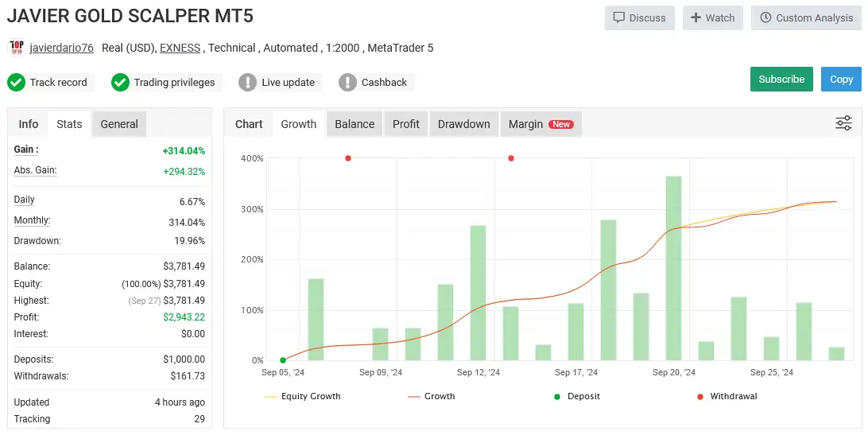
Task: Click the javierdario76 avatar icon
Action: [x=16, y=48]
